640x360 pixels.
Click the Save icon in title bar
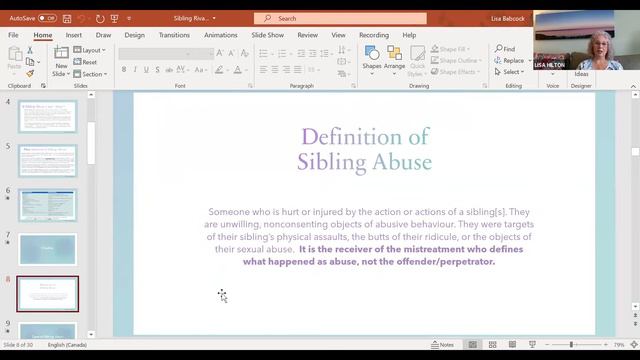click(67, 19)
